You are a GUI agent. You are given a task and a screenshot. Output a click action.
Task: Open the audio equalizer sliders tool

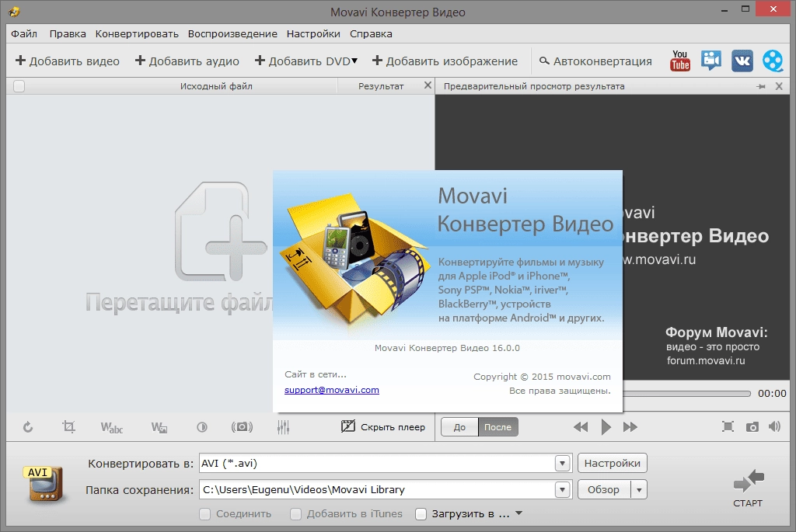(x=283, y=427)
